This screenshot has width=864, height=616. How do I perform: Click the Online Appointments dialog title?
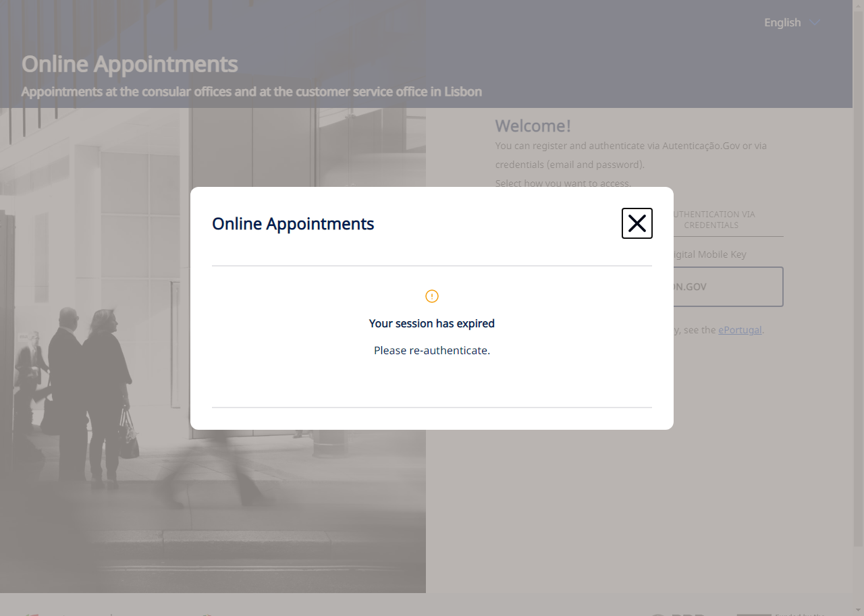pyautogui.click(x=293, y=224)
